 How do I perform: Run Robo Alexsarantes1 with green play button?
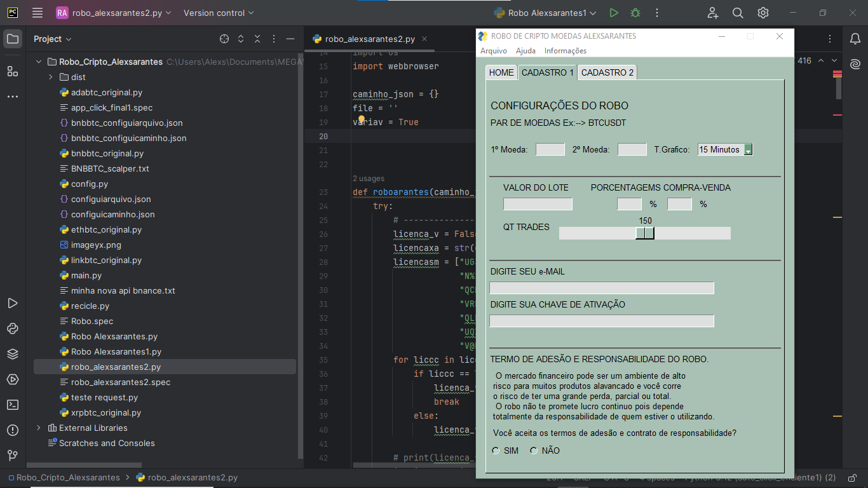click(x=613, y=13)
